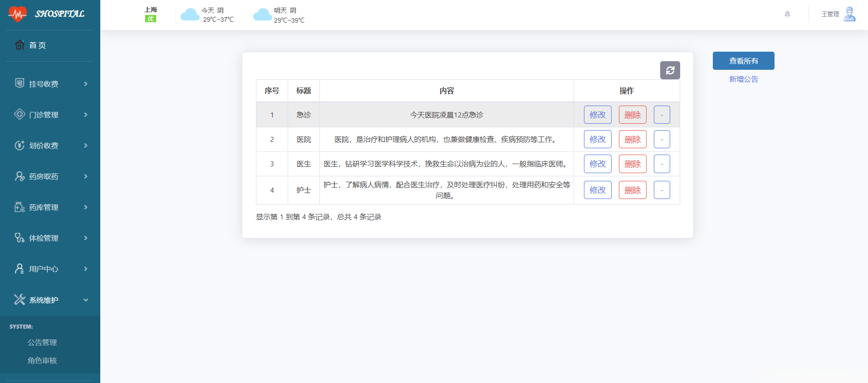
Task: Expand the 挂号收费 menu chevron
Action: point(86,84)
